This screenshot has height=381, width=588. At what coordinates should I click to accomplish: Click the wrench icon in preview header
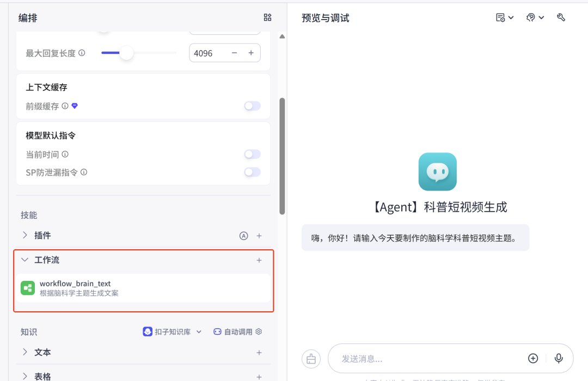click(561, 17)
